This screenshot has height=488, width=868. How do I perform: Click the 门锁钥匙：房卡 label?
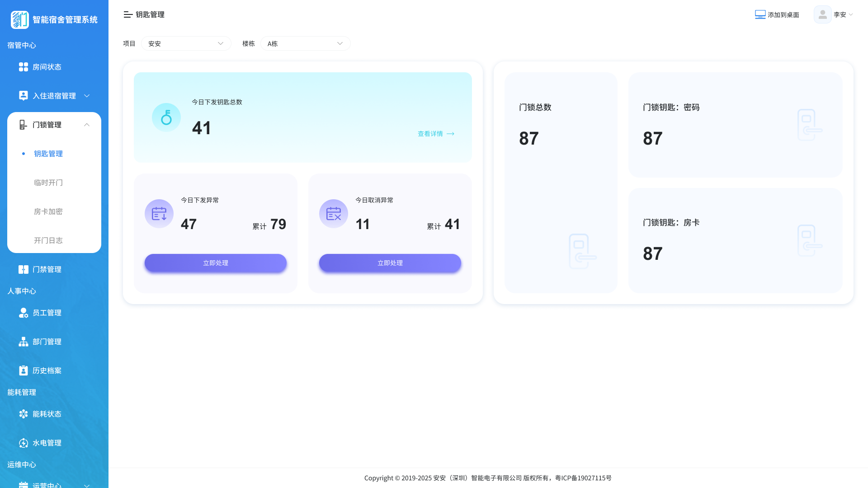tap(671, 223)
